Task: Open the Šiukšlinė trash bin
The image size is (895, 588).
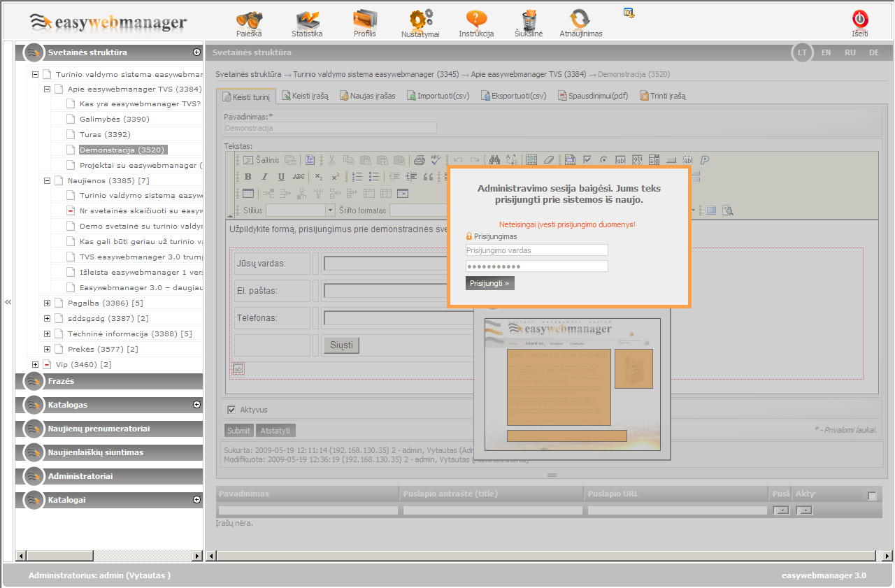Action: click(529, 23)
